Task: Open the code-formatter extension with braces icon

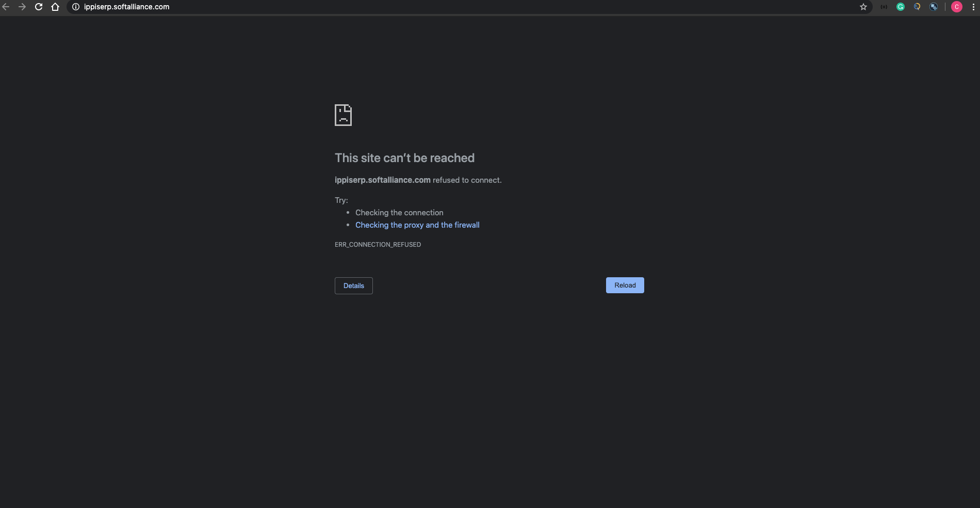Action: pos(884,7)
